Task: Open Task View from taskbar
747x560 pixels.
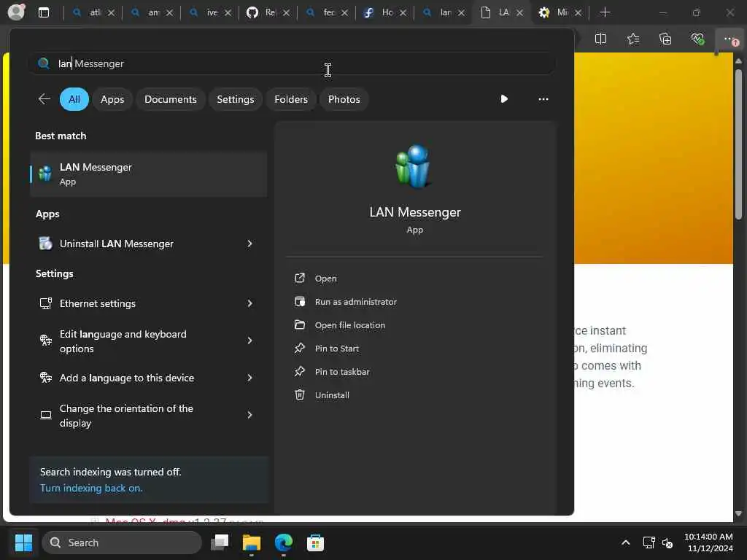Action: (x=220, y=542)
